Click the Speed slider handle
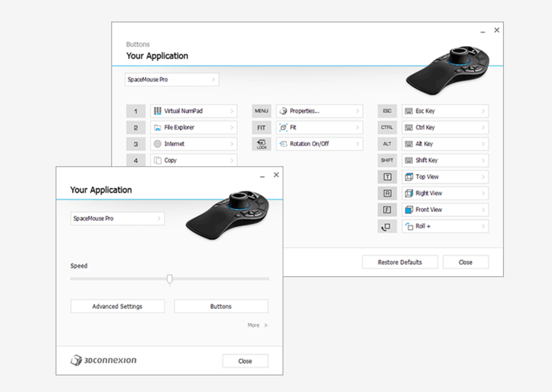 coord(170,279)
